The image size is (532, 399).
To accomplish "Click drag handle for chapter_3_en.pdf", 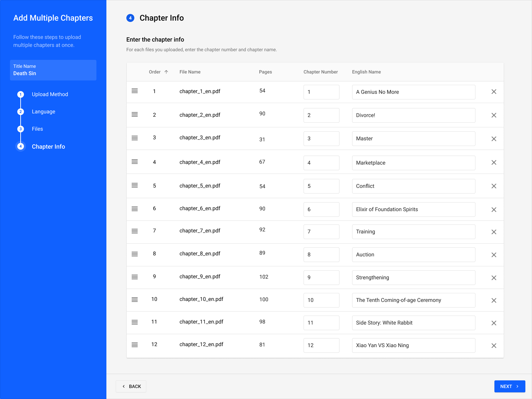I will click(135, 138).
